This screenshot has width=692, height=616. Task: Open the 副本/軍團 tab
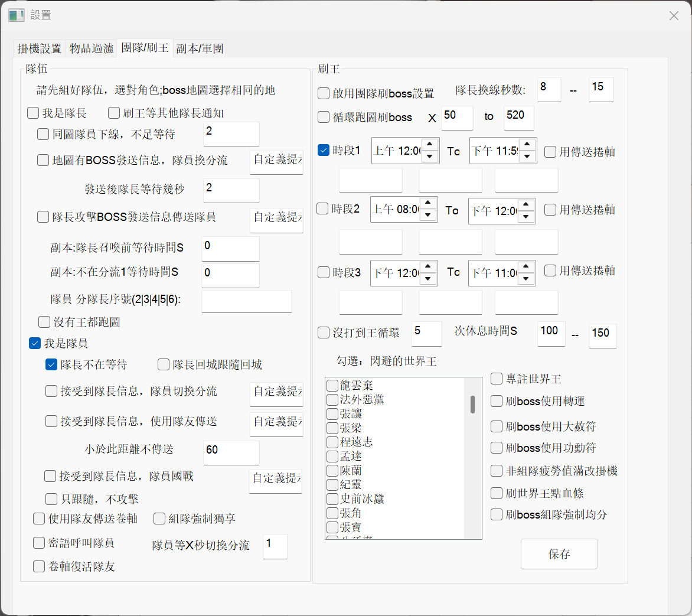pos(200,48)
